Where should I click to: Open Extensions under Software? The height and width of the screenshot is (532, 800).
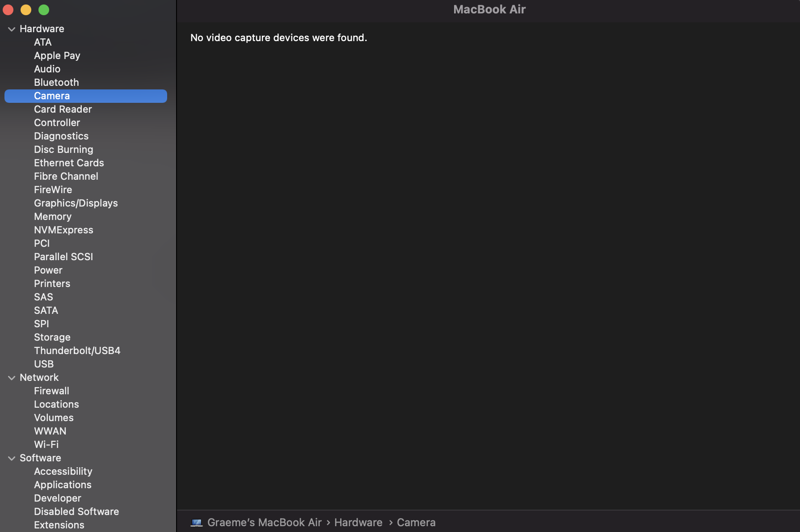point(59,525)
